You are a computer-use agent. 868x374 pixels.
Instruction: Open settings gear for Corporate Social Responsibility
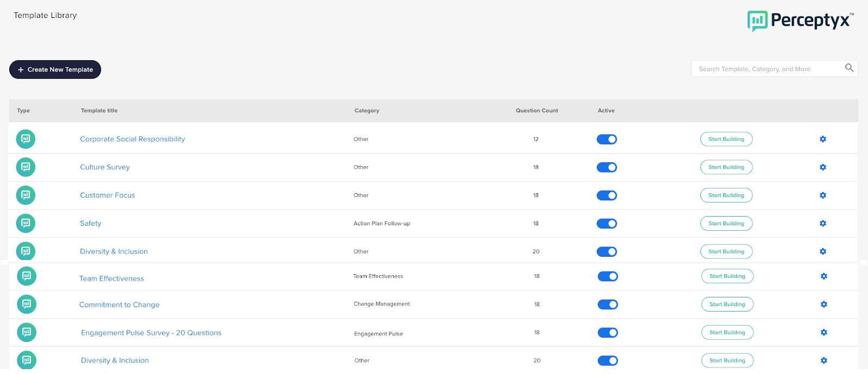pyautogui.click(x=823, y=139)
